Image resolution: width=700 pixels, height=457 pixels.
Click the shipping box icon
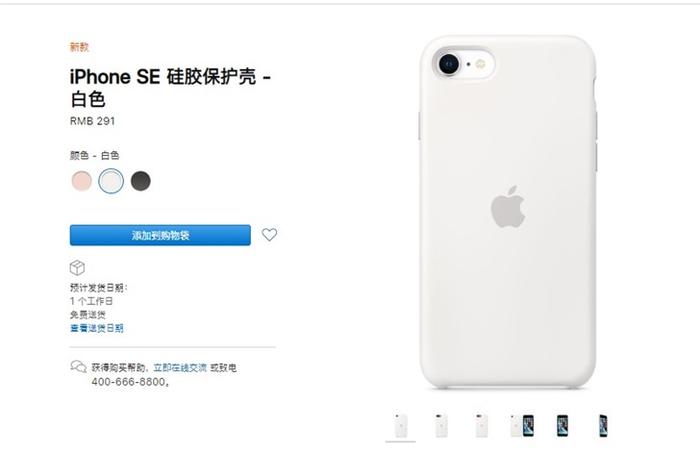pyautogui.click(x=77, y=268)
